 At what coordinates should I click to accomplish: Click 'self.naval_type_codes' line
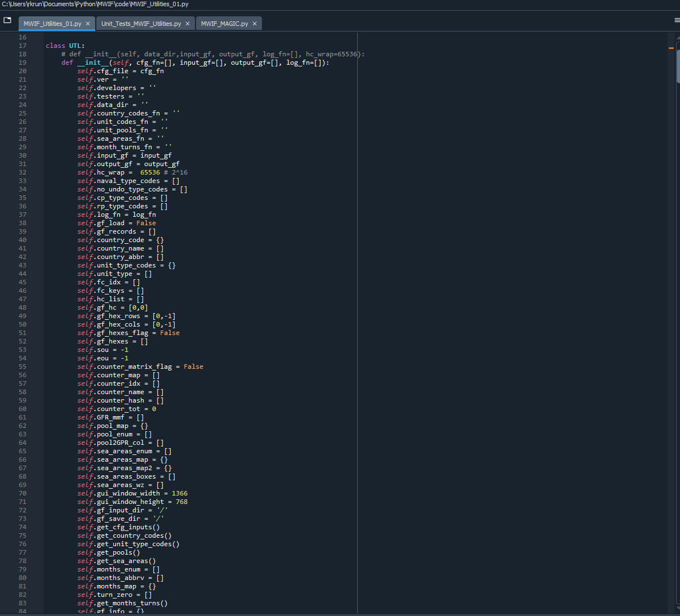click(128, 181)
